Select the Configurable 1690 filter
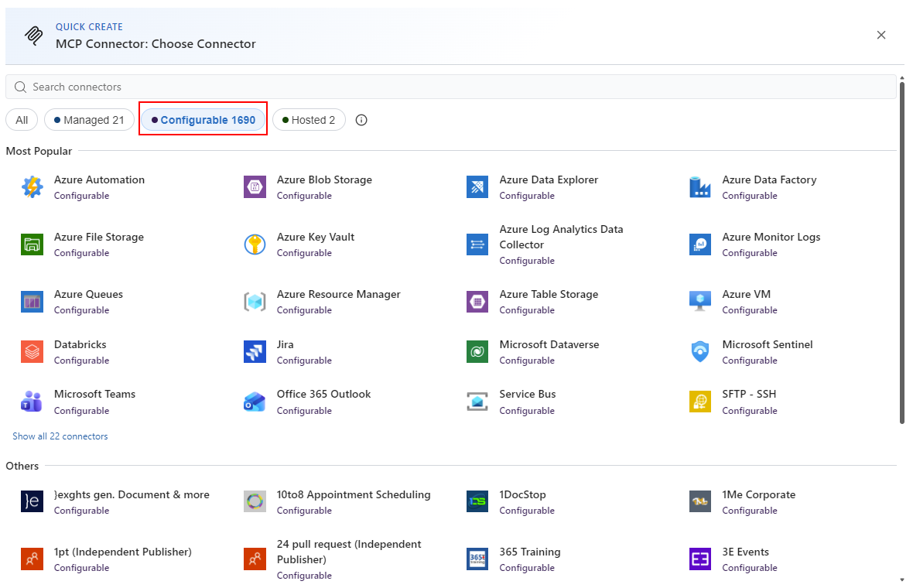This screenshot has height=588, width=913. click(203, 120)
